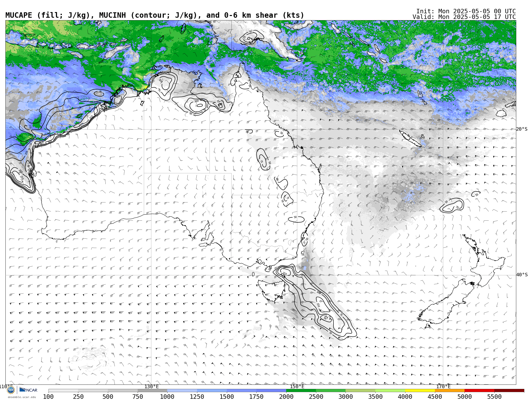
Task: Click the colorbar label 5500
Action: 494,397
